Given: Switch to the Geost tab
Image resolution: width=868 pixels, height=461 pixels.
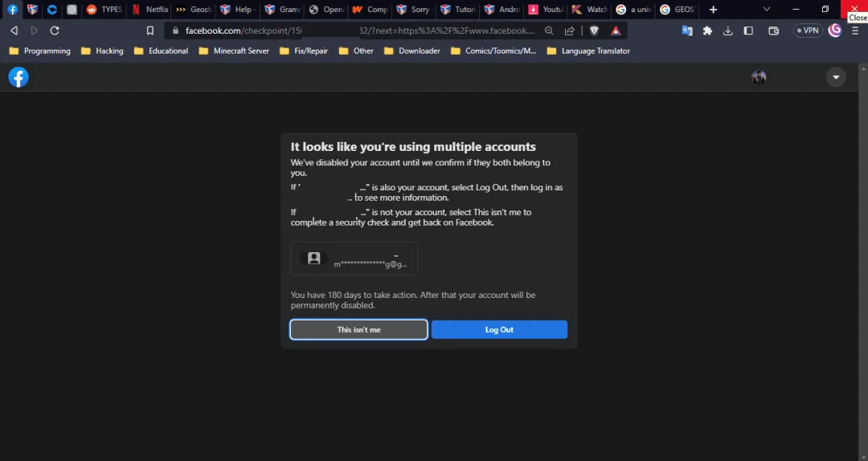Looking at the screenshot, I should pos(194,10).
